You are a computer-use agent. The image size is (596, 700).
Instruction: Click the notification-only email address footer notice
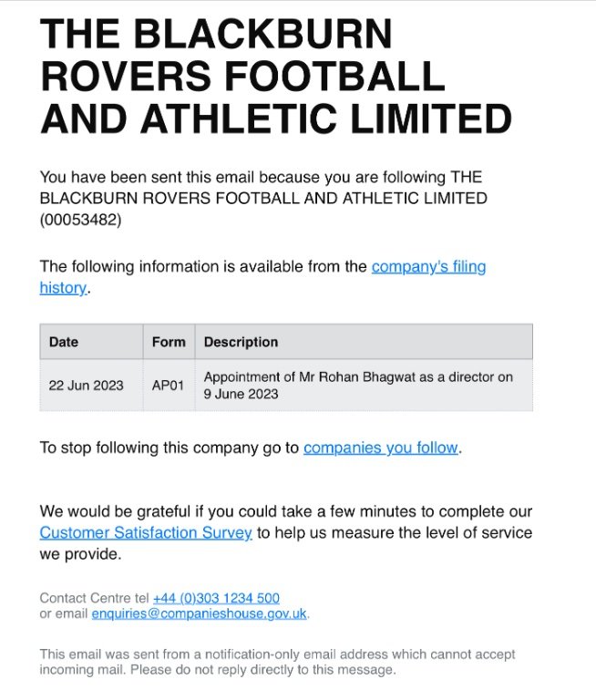click(x=277, y=662)
